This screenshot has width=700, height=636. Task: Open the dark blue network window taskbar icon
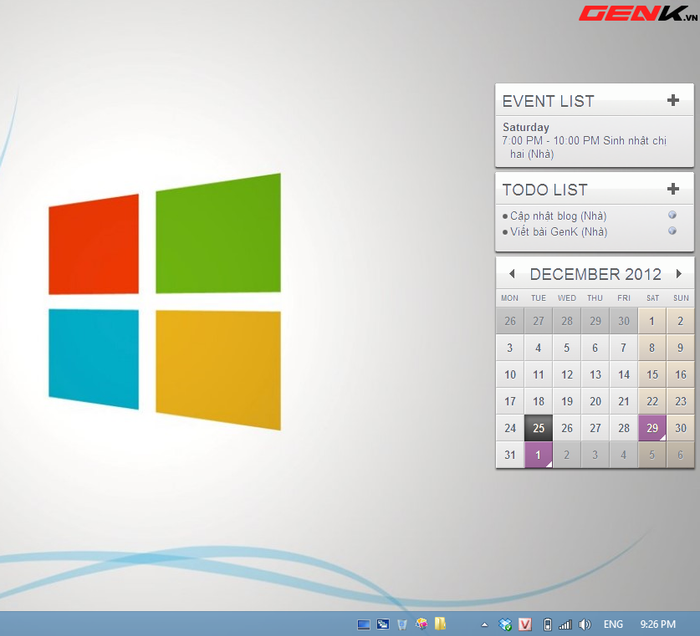(x=383, y=624)
